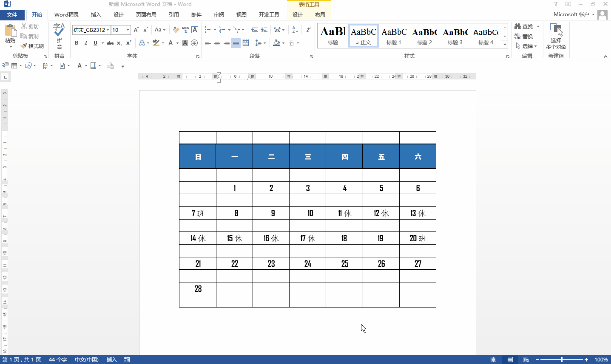
Task: Switch to the 插入 ribbon tab
Action: [x=96, y=15]
